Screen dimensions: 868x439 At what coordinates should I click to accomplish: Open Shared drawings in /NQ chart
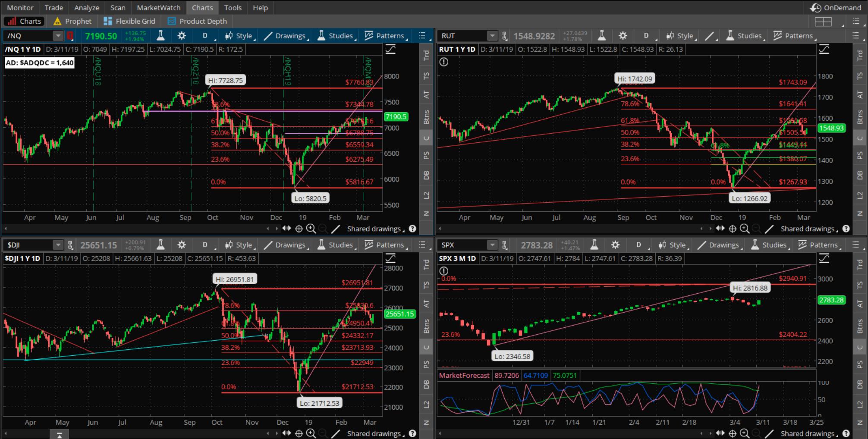click(376, 229)
